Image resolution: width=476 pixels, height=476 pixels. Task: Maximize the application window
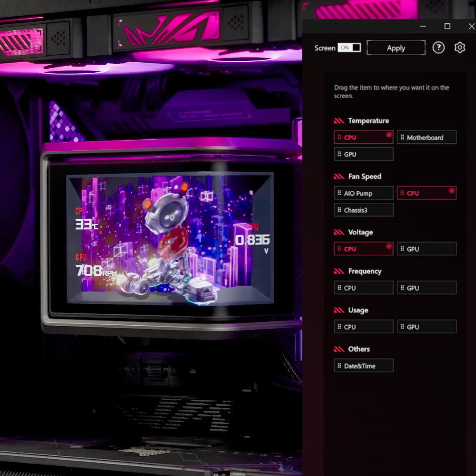[x=447, y=26]
